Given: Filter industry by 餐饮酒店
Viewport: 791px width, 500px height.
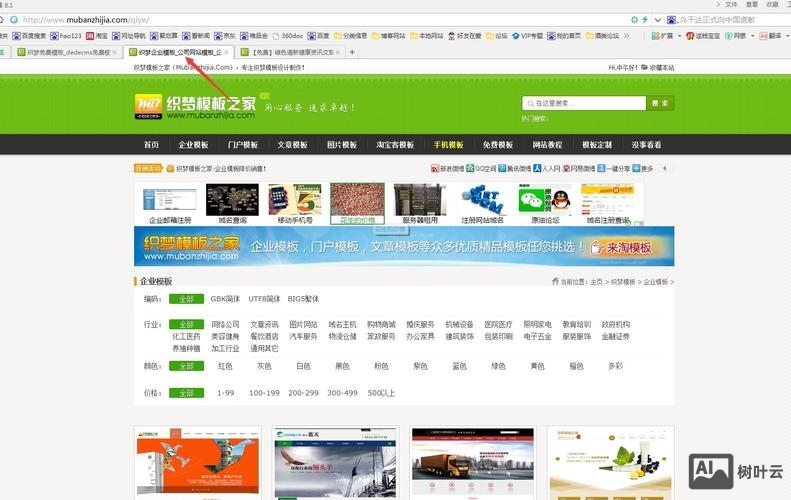Looking at the screenshot, I should point(264,337).
